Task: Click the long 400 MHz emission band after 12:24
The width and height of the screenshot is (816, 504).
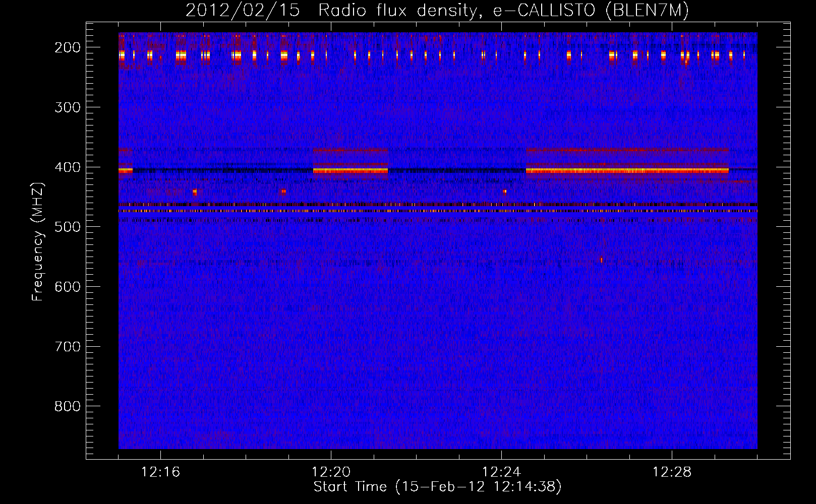Action: [x=627, y=171]
